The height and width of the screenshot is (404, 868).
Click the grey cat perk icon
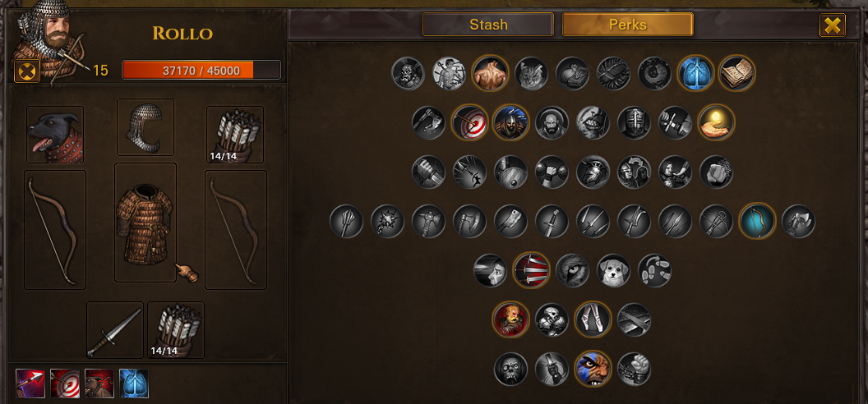click(532, 73)
